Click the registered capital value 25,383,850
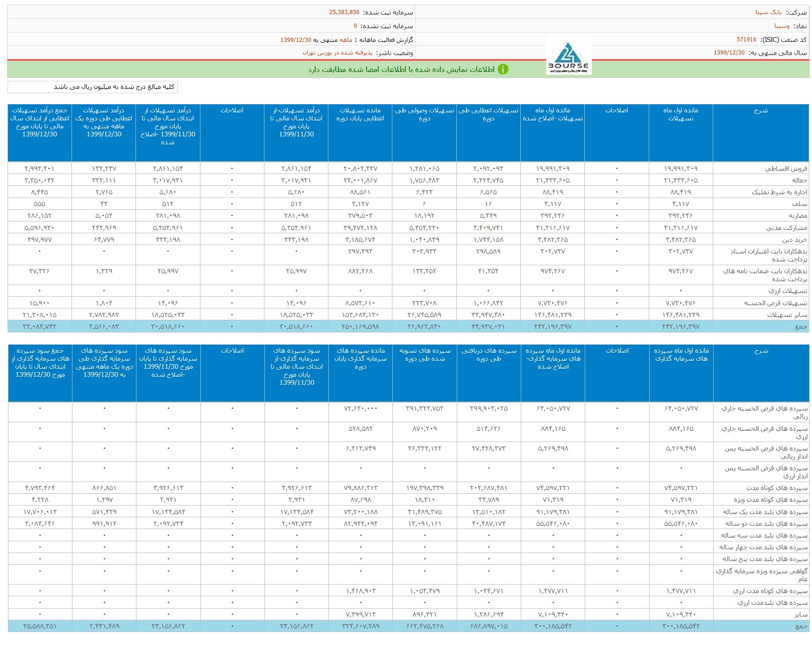 tap(344, 12)
